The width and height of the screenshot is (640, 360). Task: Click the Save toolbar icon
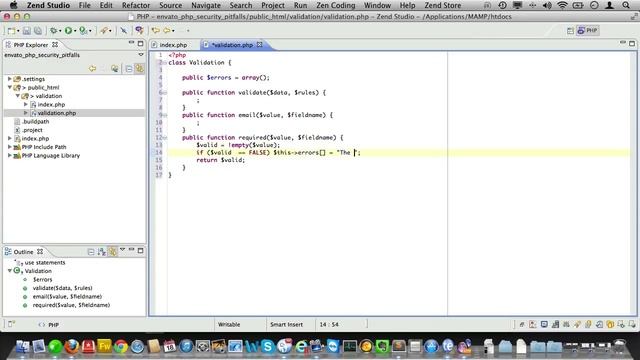27,31
